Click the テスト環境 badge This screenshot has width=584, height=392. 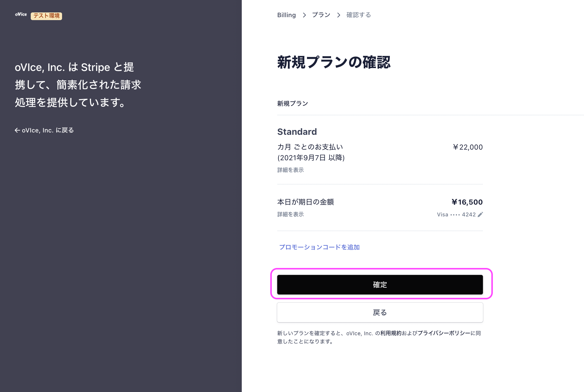[46, 16]
